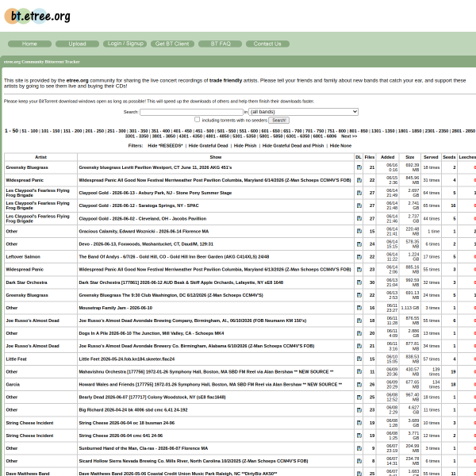The height and width of the screenshot is (476, 476).
Task: Click in the Search text field
Action: pyautogui.click(x=191, y=112)
